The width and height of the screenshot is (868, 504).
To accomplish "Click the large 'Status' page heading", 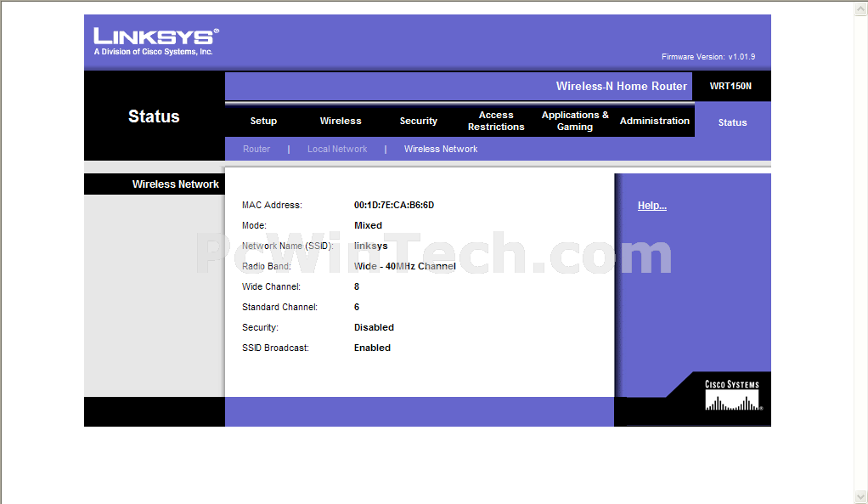I will coord(154,116).
